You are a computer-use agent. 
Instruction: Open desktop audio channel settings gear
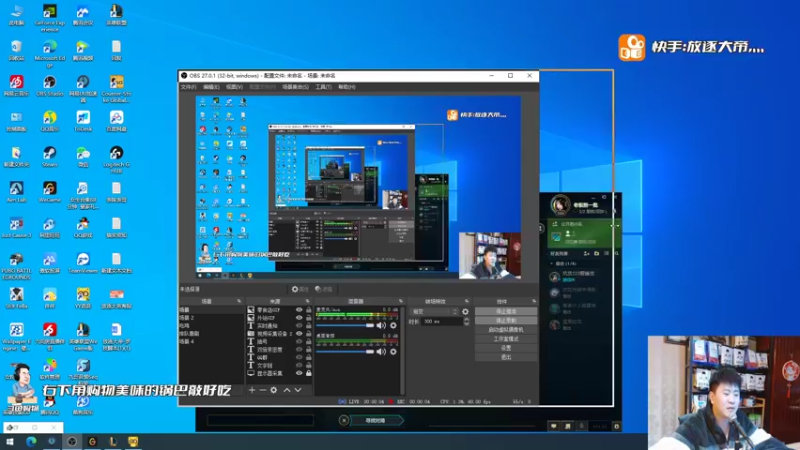(x=393, y=352)
